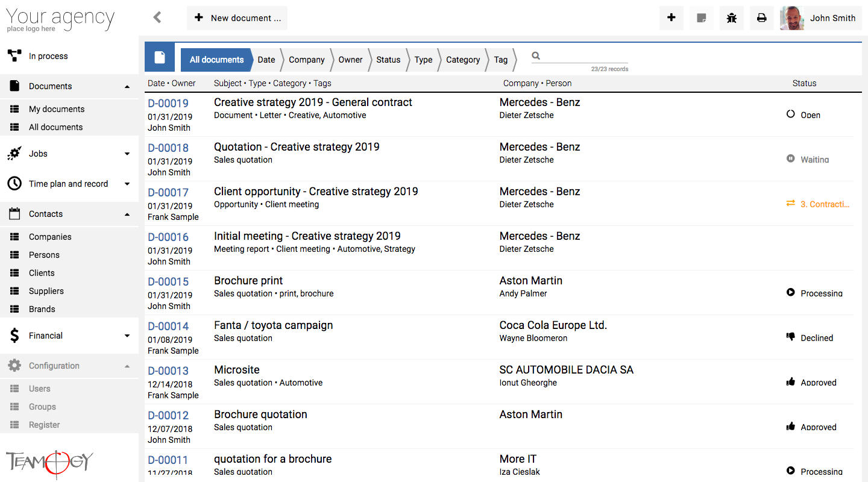Filter documents by Status
The height and width of the screenshot is (482, 868).
[388, 60]
